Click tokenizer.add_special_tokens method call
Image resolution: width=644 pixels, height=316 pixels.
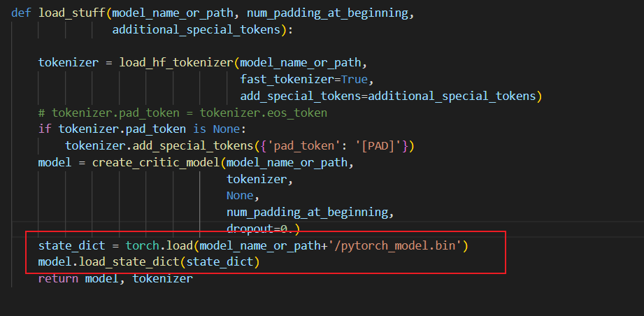click(x=159, y=146)
